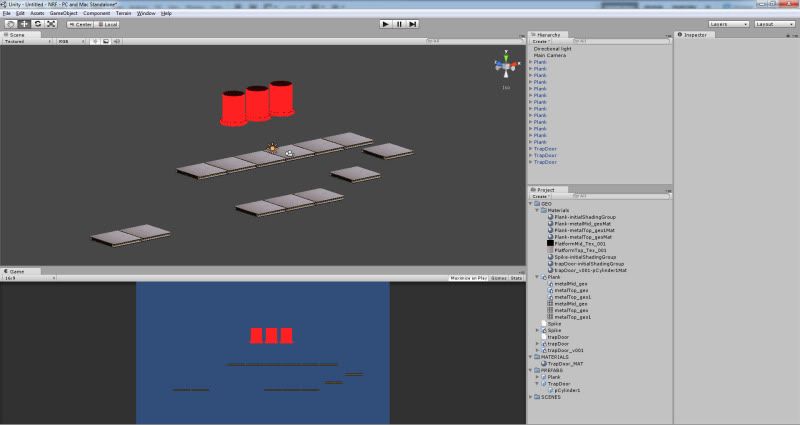
Task: Click the Pause button
Action: [399, 23]
